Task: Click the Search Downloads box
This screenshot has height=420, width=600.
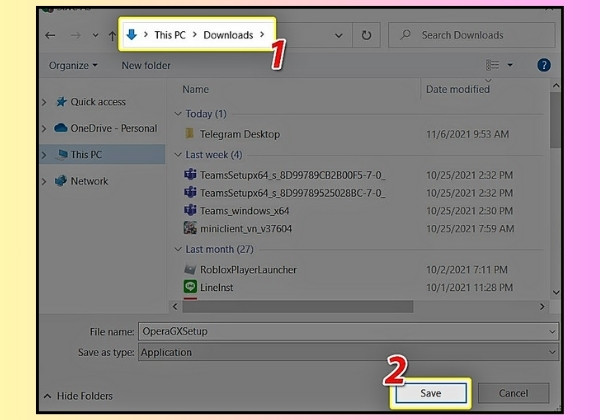Action: 471,35
